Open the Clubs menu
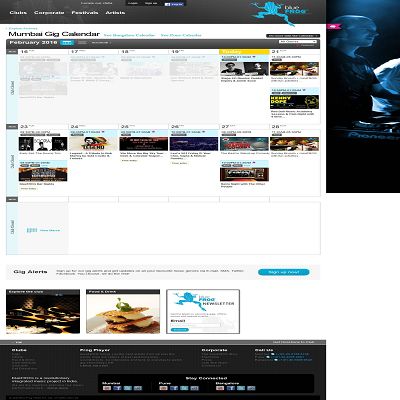This screenshot has width=400, height=400. [18, 13]
